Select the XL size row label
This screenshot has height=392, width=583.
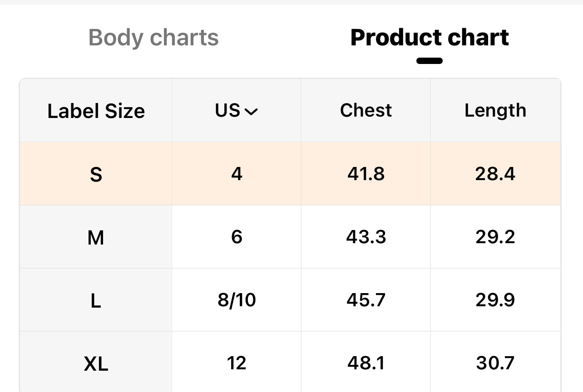click(x=96, y=363)
